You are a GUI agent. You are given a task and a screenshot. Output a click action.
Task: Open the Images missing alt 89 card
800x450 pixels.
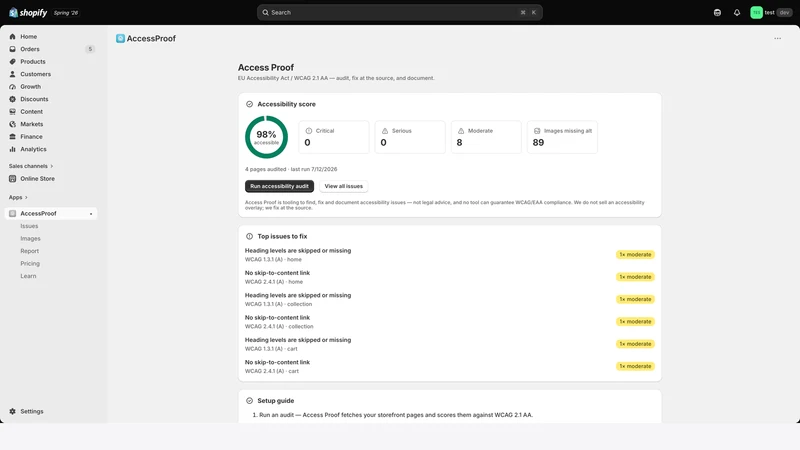pos(562,137)
